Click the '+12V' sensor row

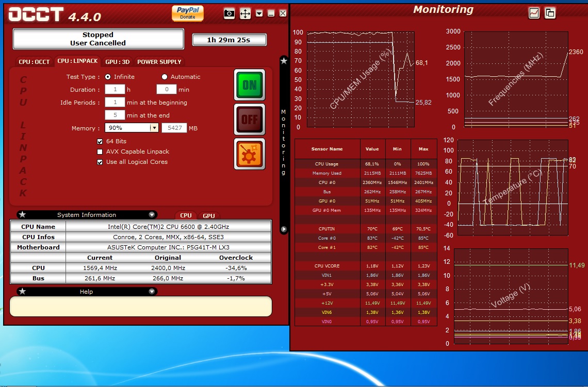point(366,302)
